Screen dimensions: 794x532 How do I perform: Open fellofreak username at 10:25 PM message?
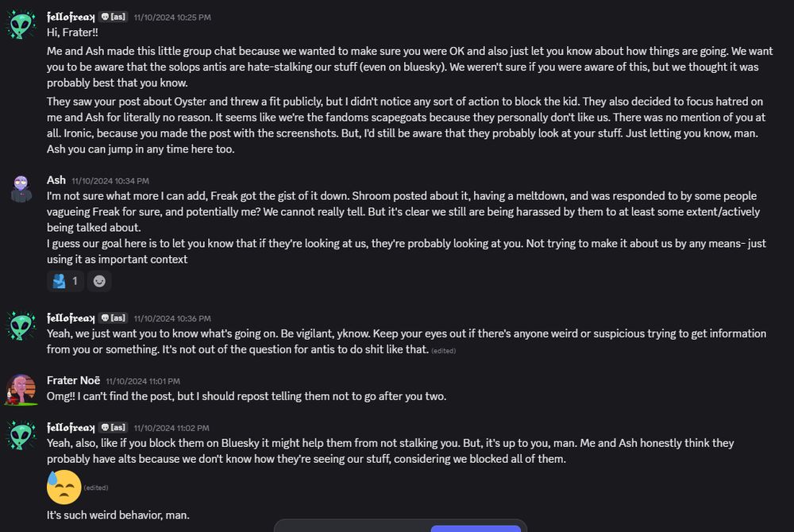point(71,17)
